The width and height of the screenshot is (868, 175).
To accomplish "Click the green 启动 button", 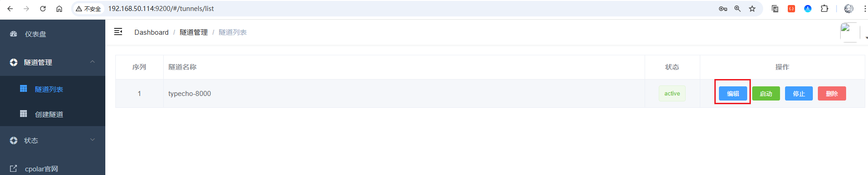I will 766,94.
